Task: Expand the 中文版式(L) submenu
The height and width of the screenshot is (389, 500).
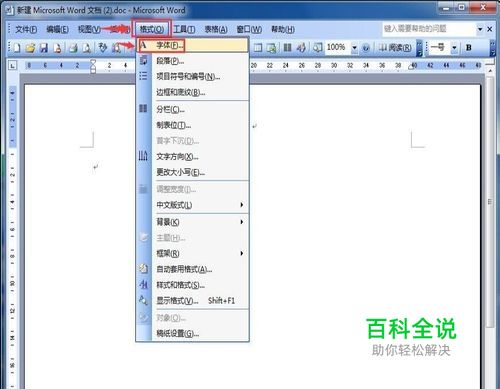Action: (x=192, y=205)
